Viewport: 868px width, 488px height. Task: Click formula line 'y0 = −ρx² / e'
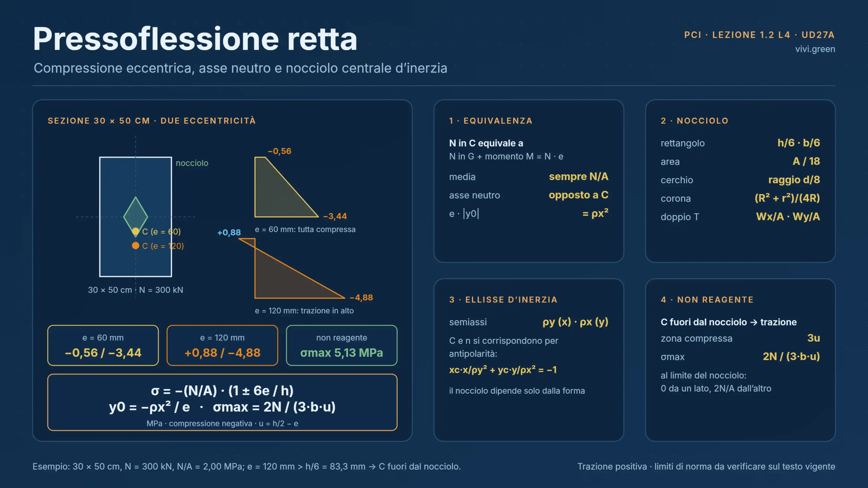[149, 407]
